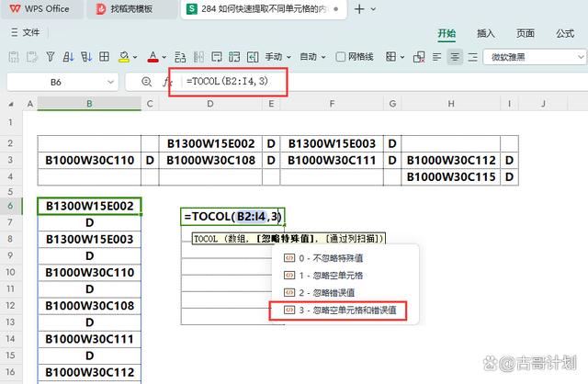Click the borders grid icon
The width and height of the screenshot is (588, 384).
391,57
